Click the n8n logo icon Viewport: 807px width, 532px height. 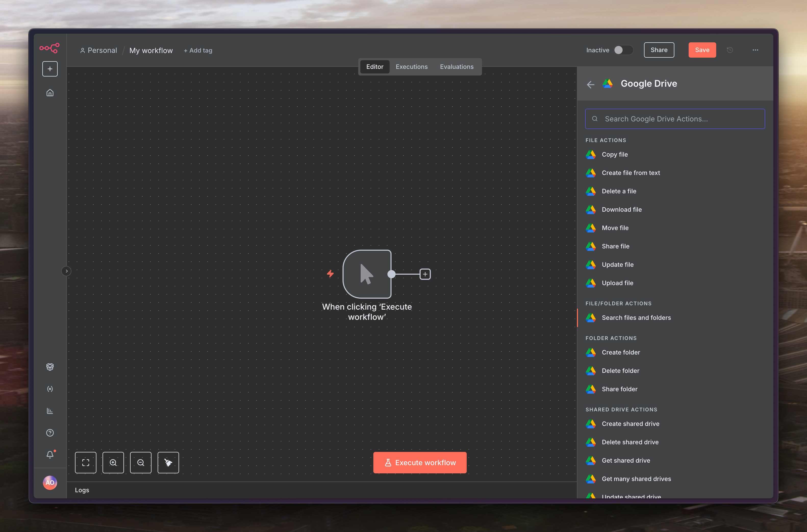[49, 48]
